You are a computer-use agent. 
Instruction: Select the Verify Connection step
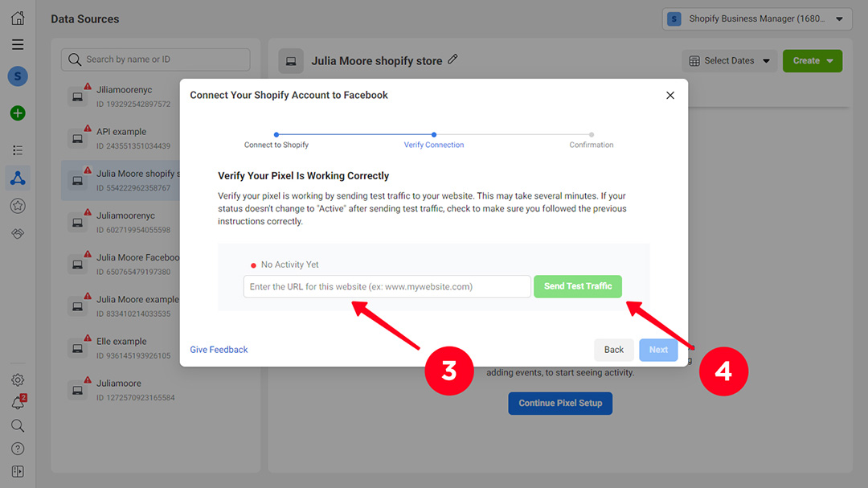click(x=433, y=140)
